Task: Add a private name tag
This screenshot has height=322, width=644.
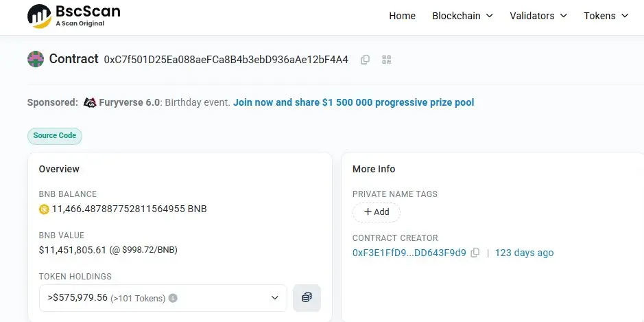Action: point(377,212)
